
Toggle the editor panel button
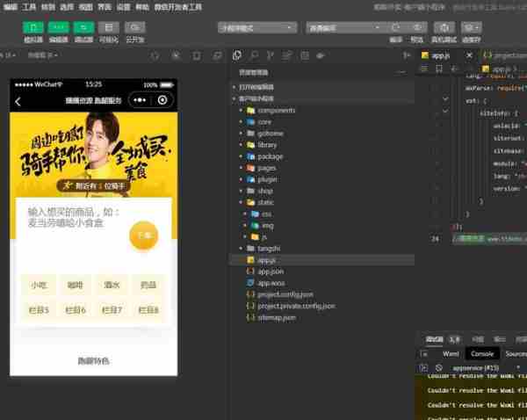[58, 27]
